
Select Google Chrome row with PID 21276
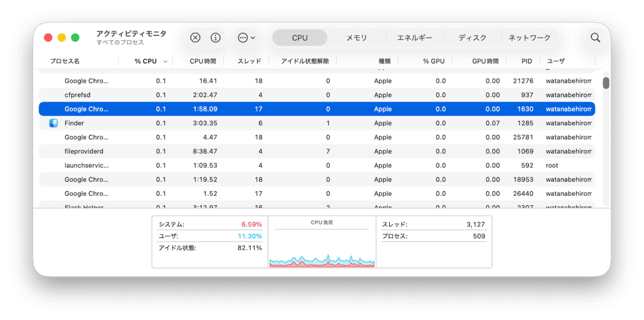point(317,81)
